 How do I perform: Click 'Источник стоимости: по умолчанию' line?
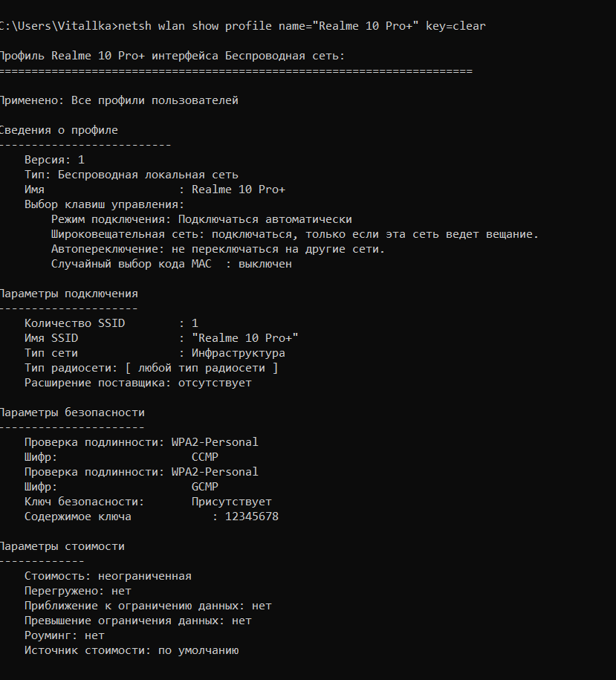coord(132,650)
